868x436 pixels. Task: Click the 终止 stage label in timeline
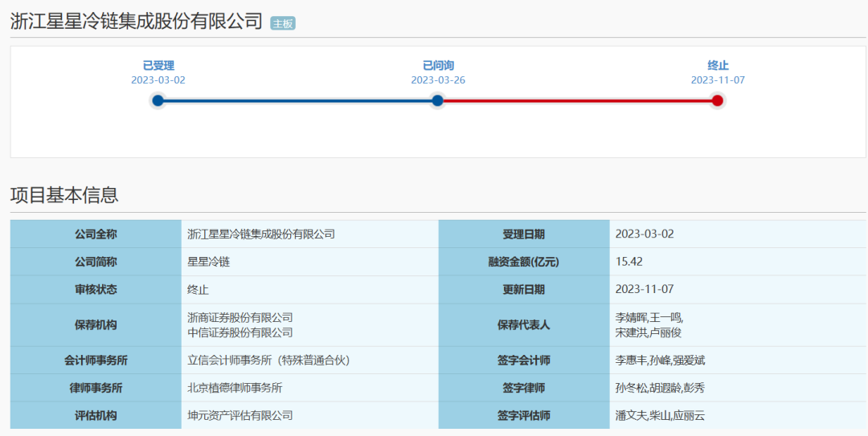click(x=718, y=66)
